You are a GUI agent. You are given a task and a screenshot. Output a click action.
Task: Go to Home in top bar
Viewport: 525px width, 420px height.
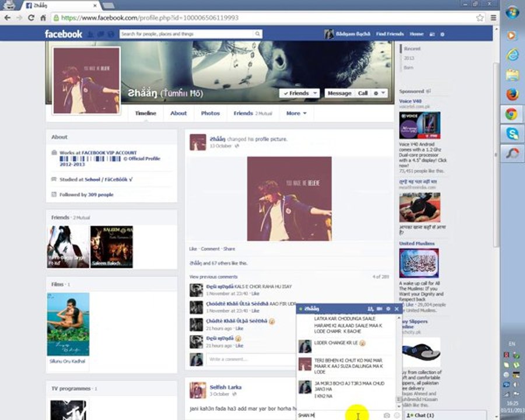point(416,34)
